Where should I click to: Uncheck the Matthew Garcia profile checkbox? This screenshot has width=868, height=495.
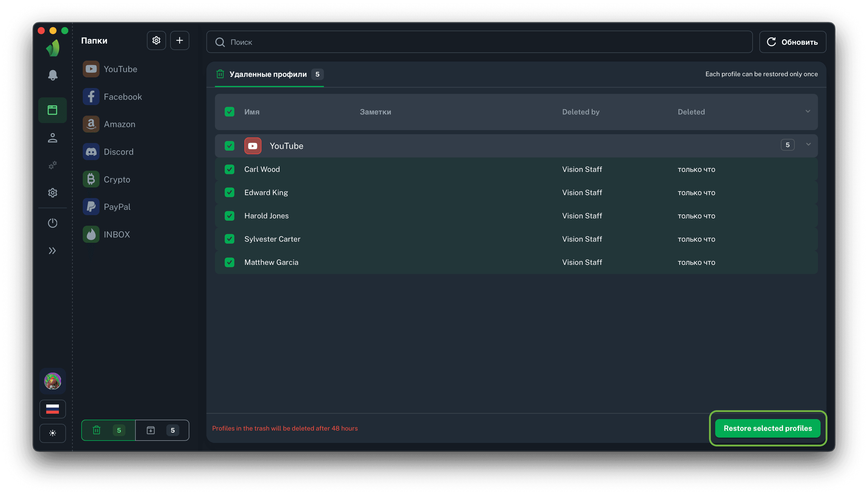[x=230, y=262]
